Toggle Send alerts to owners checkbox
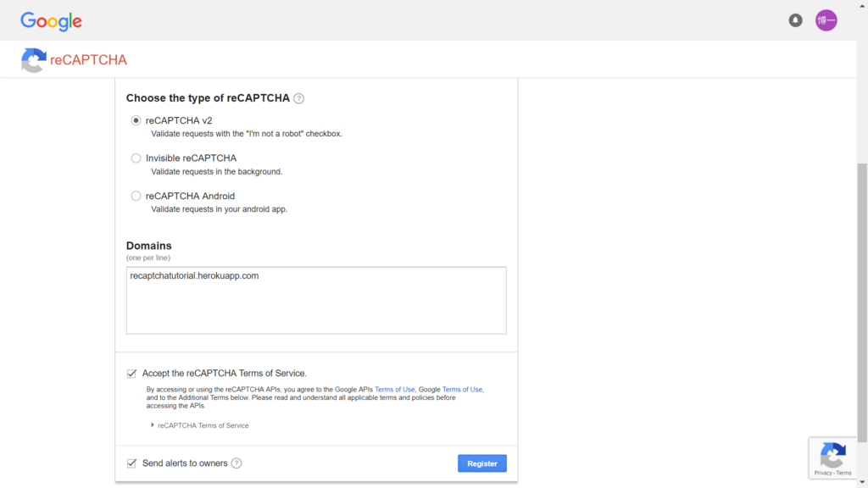Image resolution: width=868 pixels, height=488 pixels. point(131,463)
